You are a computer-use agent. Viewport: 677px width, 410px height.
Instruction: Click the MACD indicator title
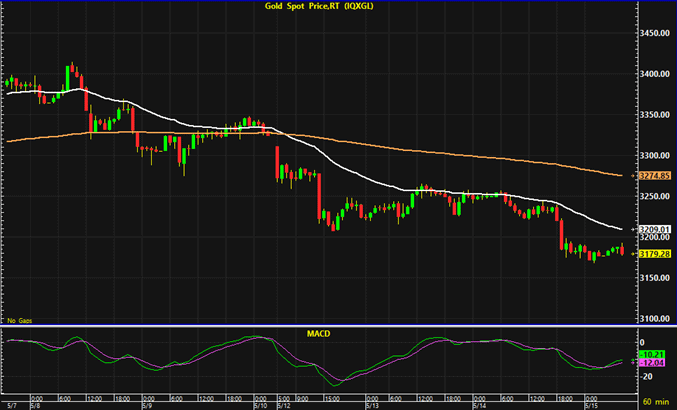[x=319, y=330]
